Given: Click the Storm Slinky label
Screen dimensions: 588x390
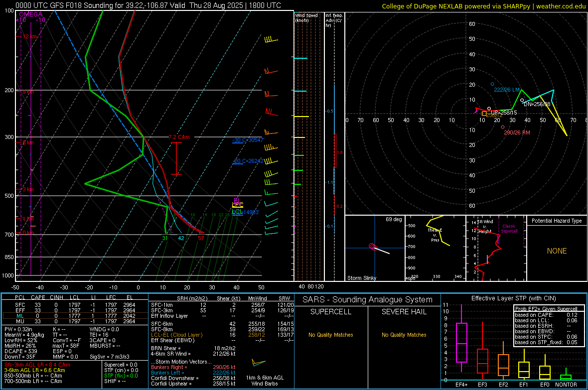Looking at the screenshot, I should pos(361,278).
